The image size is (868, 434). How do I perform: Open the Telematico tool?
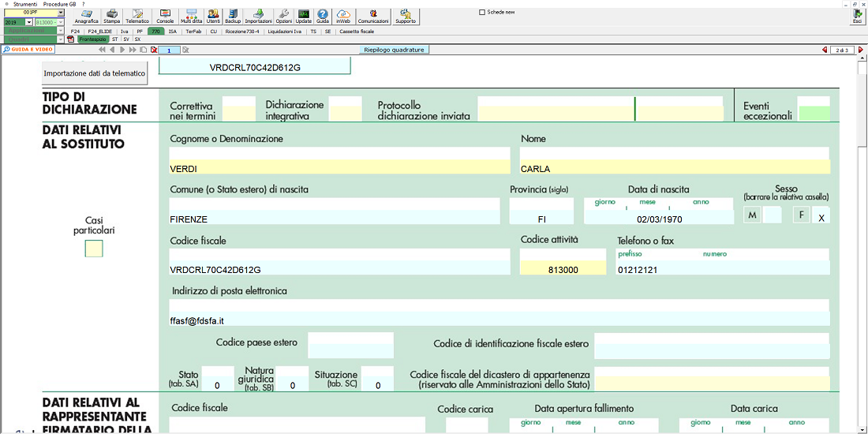coord(137,16)
